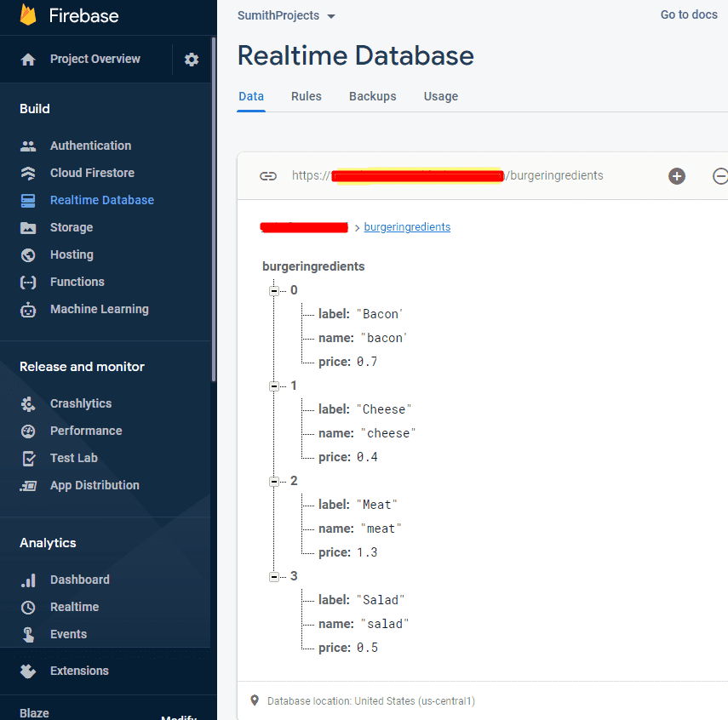The width and height of the screenshot is (728, 720).
Task: Click the App Distribution icon
Action: (28, 486)
